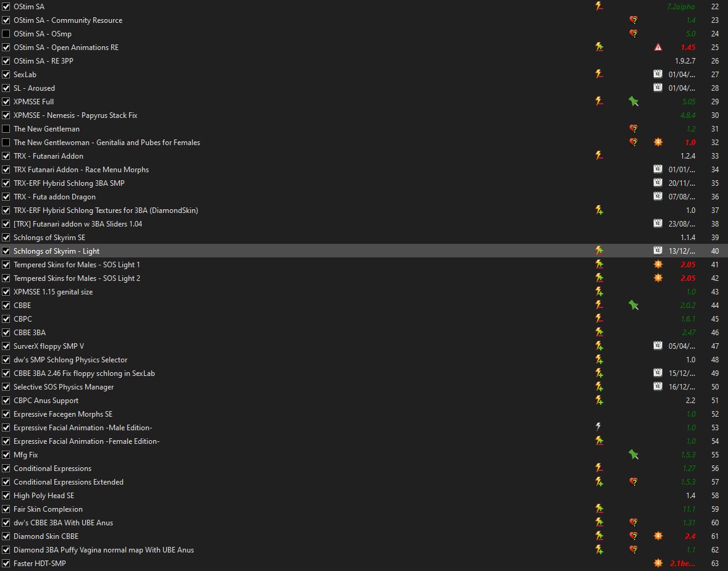Click the heart question icon on OStim SA - OSmp row

pyautogui.click(x=634, y=33)
